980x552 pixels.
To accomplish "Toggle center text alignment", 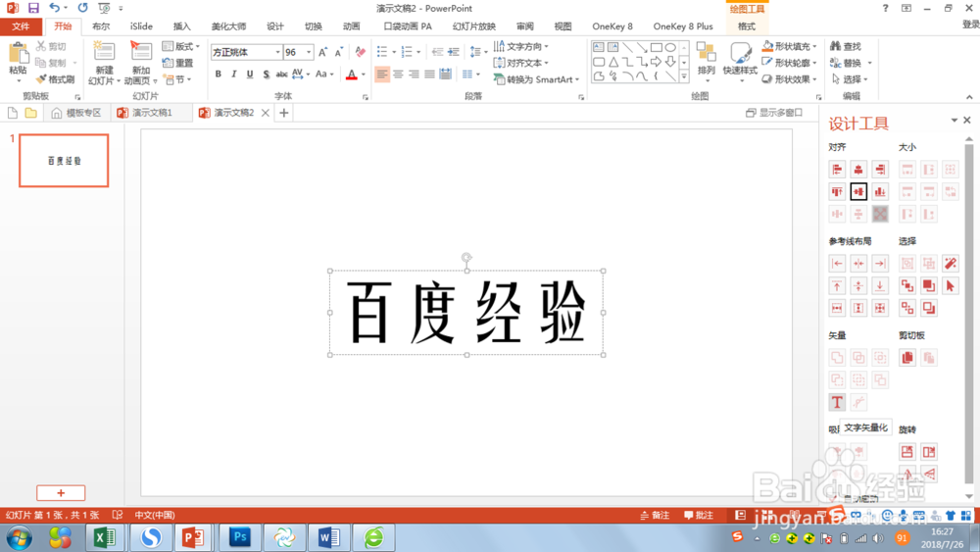I will tap(398, 75).
